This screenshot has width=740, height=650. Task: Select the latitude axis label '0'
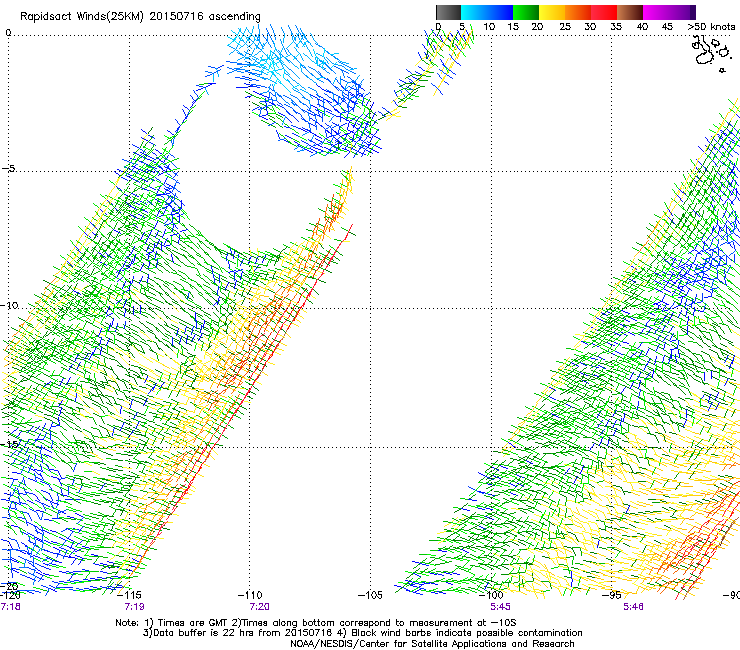click(8, 33)
